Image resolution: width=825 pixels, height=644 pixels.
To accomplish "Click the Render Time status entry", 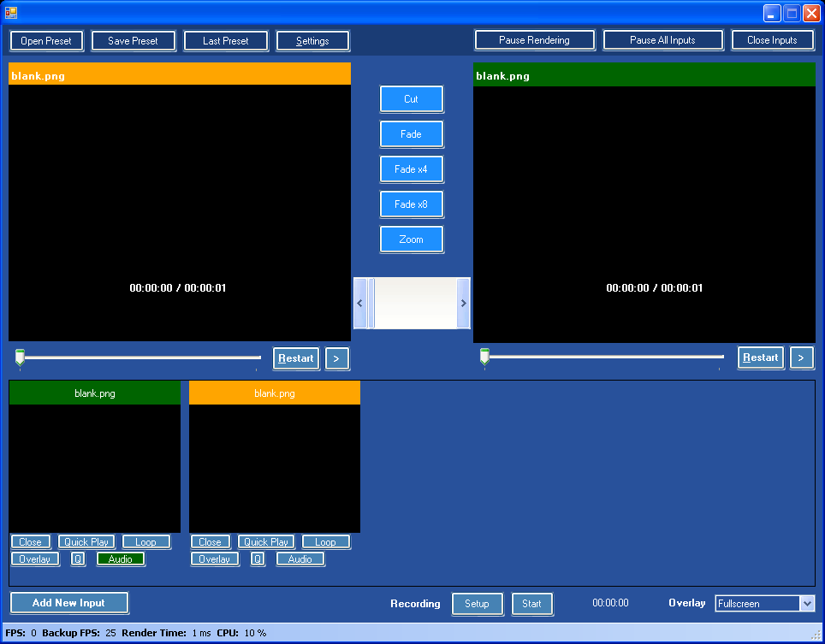I will 166,633.
